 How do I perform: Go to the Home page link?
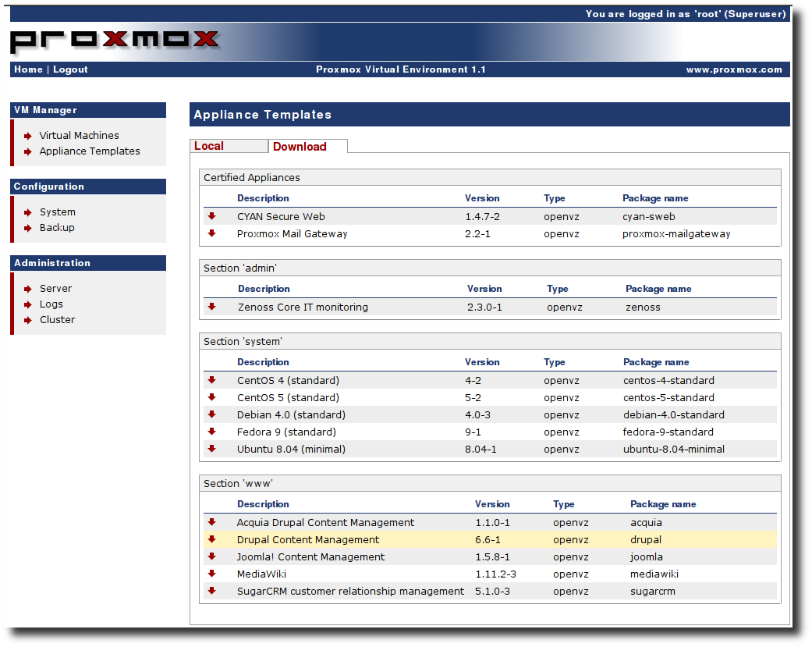(29, 69)
